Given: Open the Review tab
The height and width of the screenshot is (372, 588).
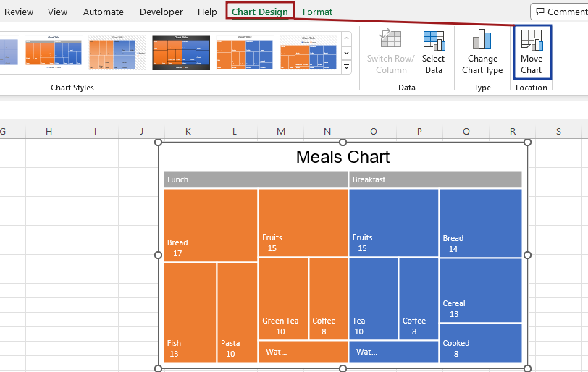Looking at the screenshot, I should click(x=19, y=12).
